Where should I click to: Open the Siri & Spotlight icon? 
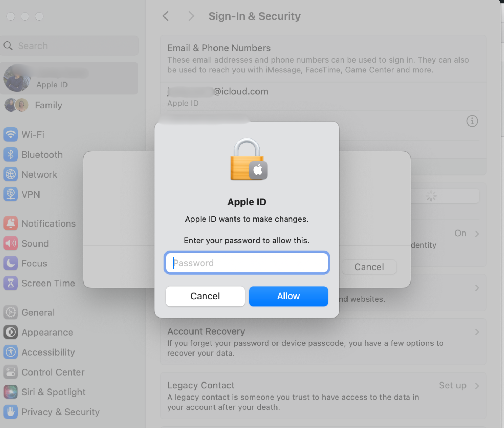coord(11,392)
